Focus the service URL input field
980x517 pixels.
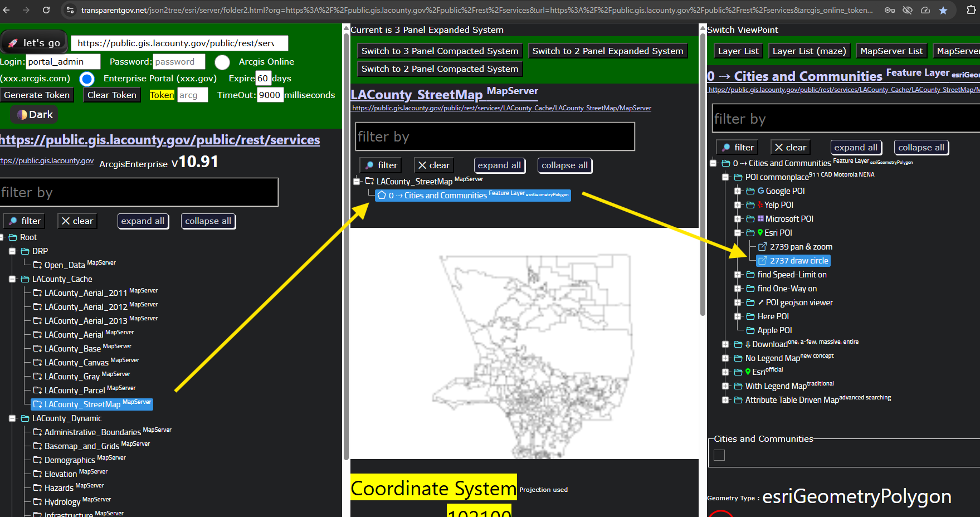coord(179,43)
